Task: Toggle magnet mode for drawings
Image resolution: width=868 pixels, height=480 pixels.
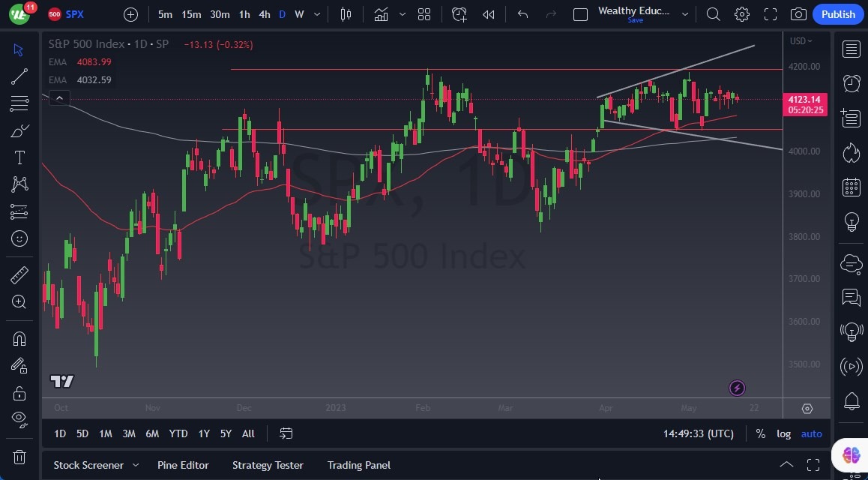Action: coord(19,338)
